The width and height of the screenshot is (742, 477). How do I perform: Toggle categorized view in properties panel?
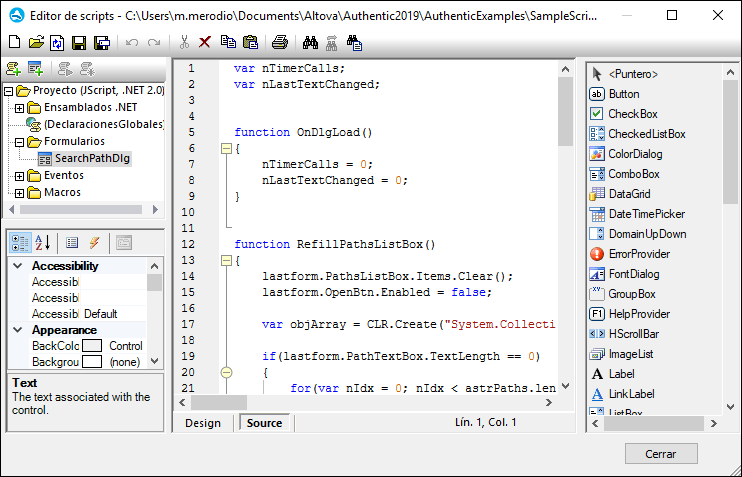(20, 242)
